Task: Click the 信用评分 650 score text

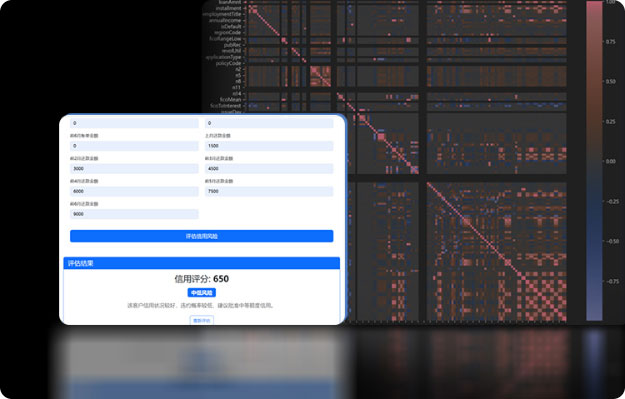Action: pos(201,279)
